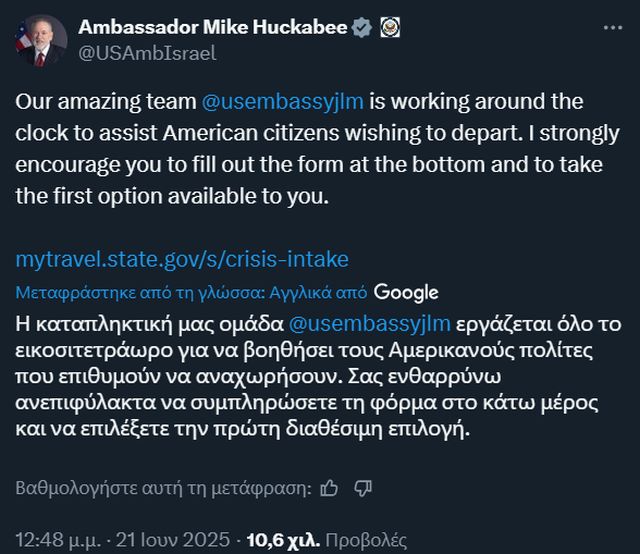
Task: Click Ambassador Mike Huckabee's profile avatar
Action: (x=40, y=40)
